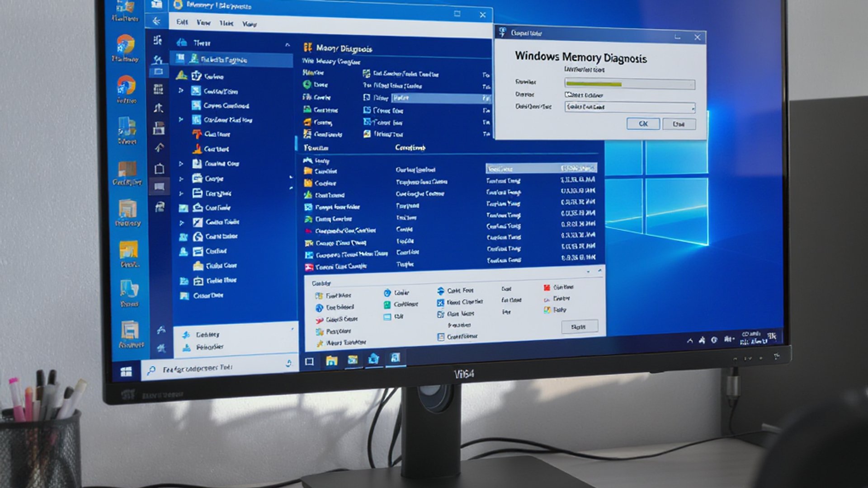The width and height of the screenshot is (868, 488).
Task: Go back using the main window's arrow
Action: (x=156, y=21)
